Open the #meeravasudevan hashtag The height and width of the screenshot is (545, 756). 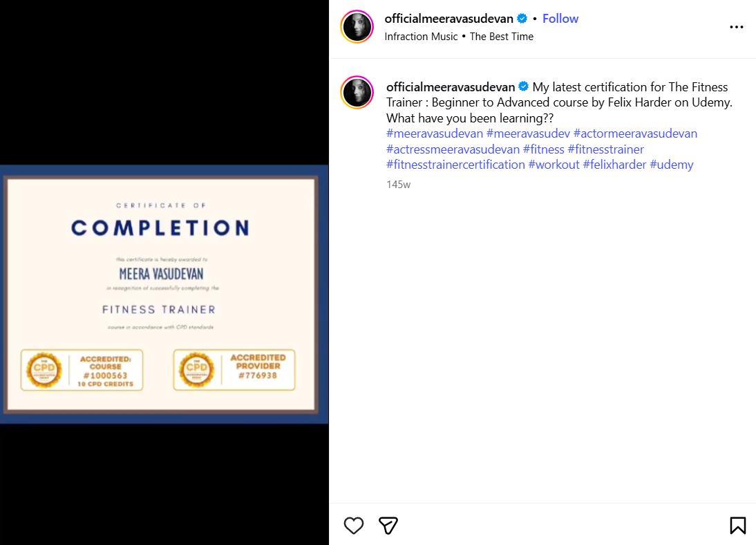(434, 133)
